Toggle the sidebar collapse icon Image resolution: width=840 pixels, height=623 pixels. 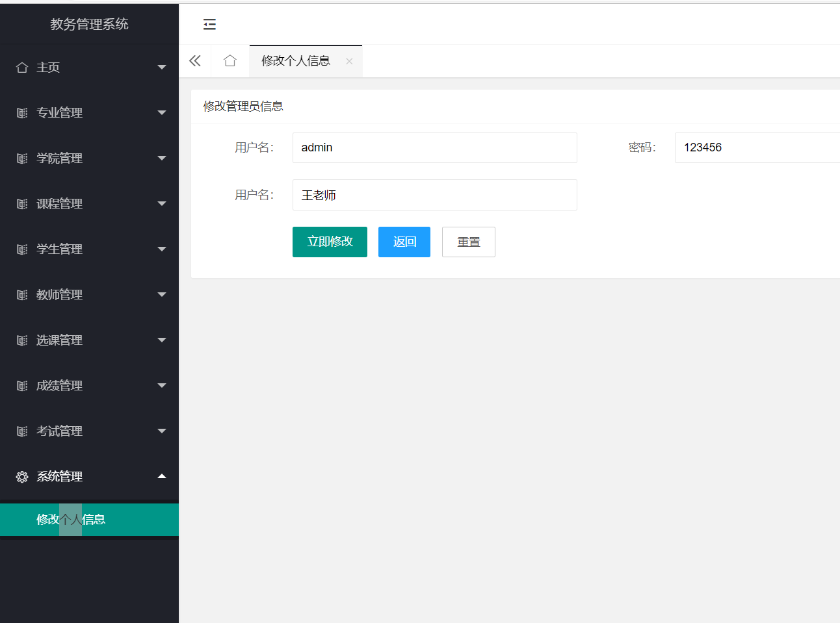(209, 25)
